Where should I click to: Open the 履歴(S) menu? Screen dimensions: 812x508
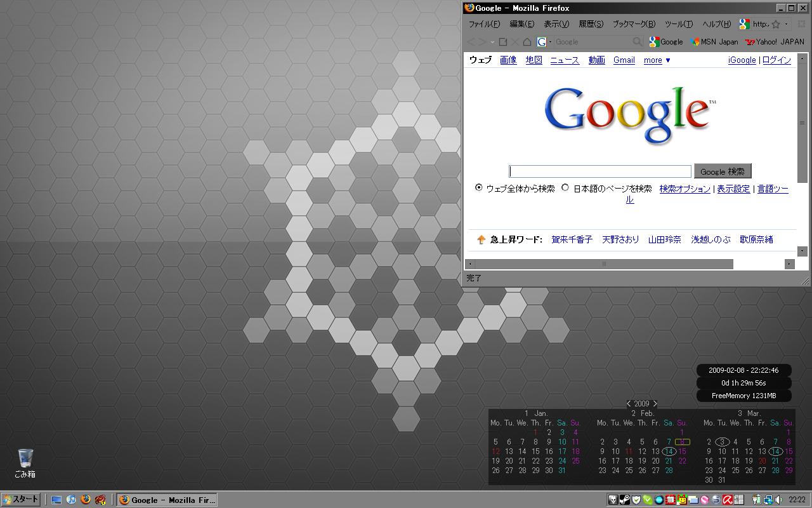(x=591, y=24)
